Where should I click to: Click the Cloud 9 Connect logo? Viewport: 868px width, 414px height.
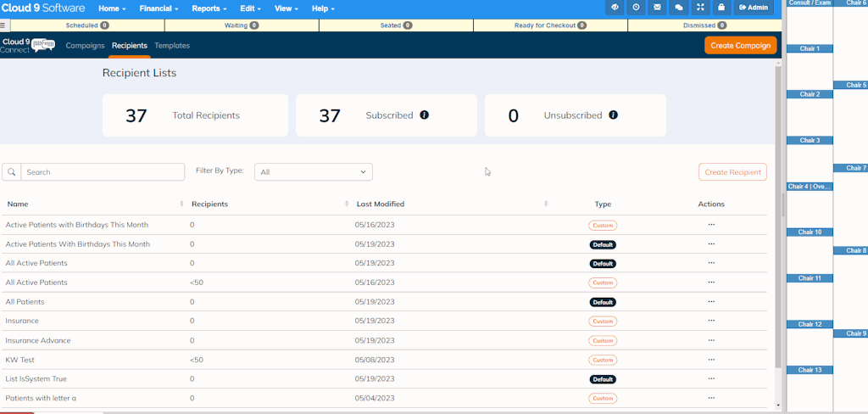pyautogui.click(x=28, y=46)
